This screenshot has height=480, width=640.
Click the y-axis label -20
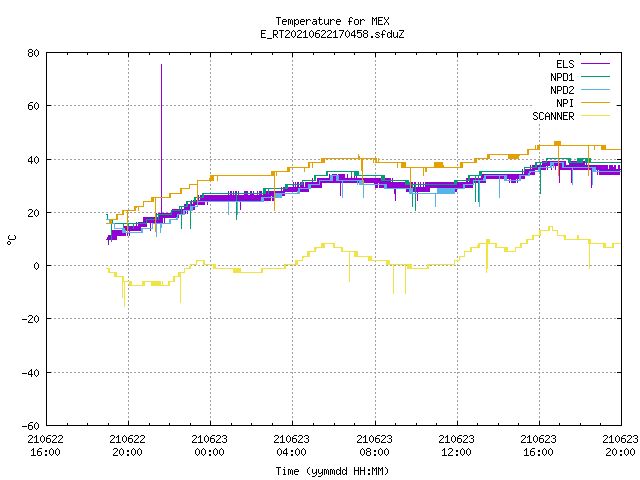click(31, 319)
